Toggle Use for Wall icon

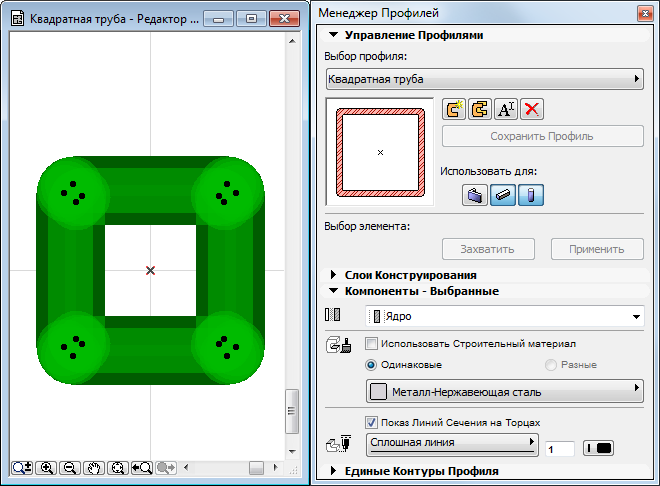[475, 195]
